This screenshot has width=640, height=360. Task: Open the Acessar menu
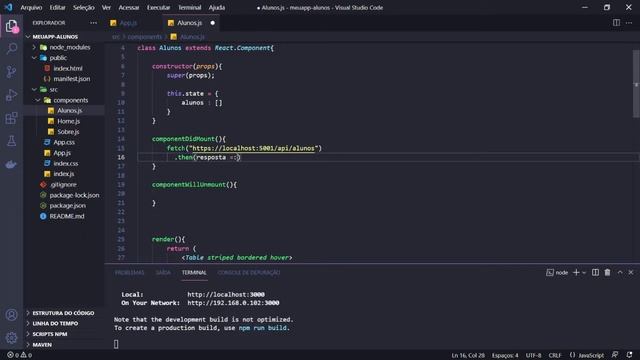click(x=129, y=7)
